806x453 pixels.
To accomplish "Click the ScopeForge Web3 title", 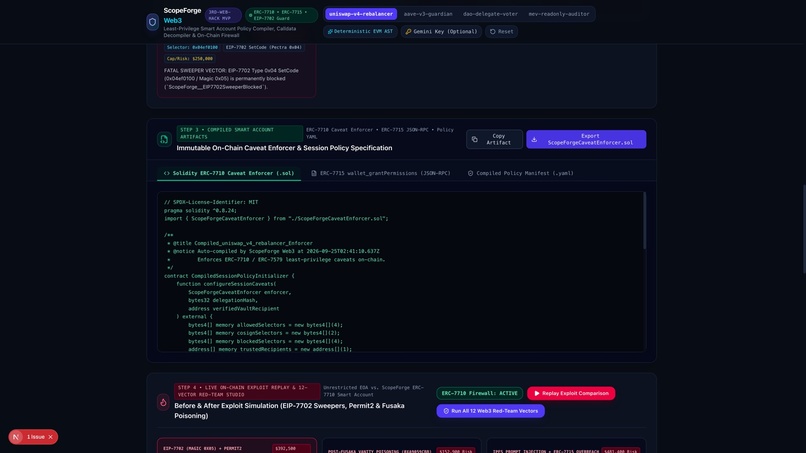I will [x=182, y=15].
